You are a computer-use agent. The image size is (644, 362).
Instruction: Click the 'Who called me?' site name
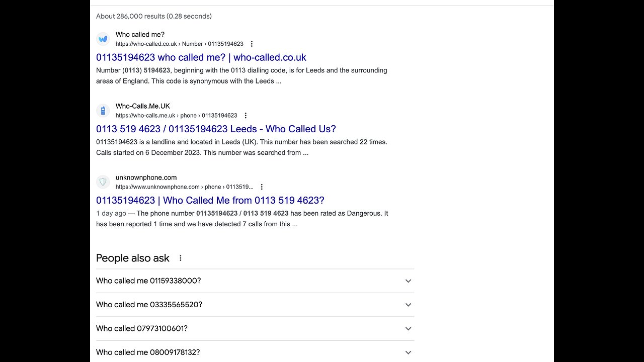point(140,35)
